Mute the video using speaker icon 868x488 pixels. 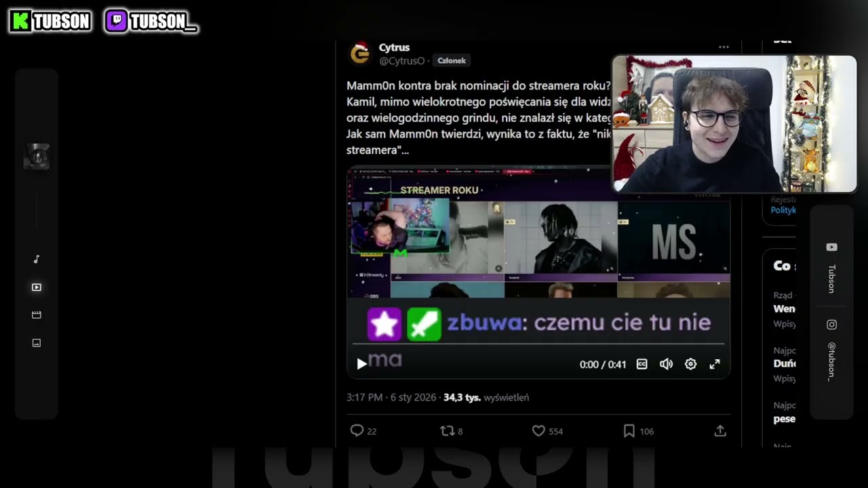click(667, 364)
